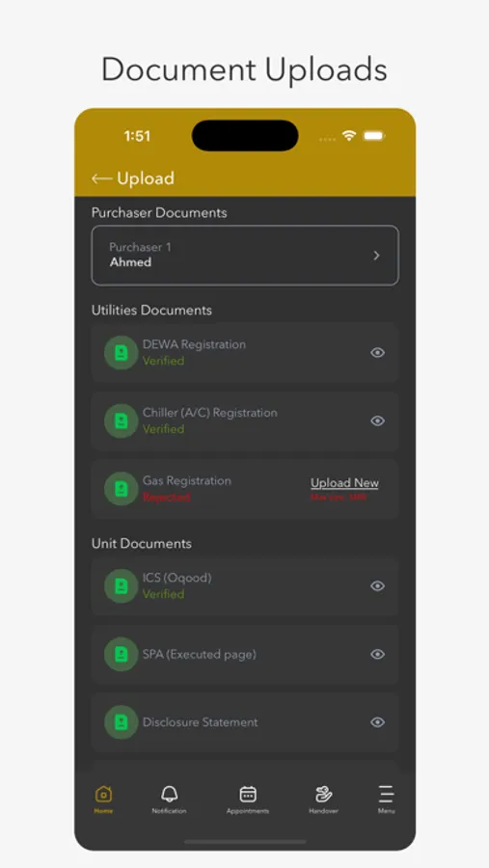
Task: Click Verified status under DEWA Registration
Action: 163,361
